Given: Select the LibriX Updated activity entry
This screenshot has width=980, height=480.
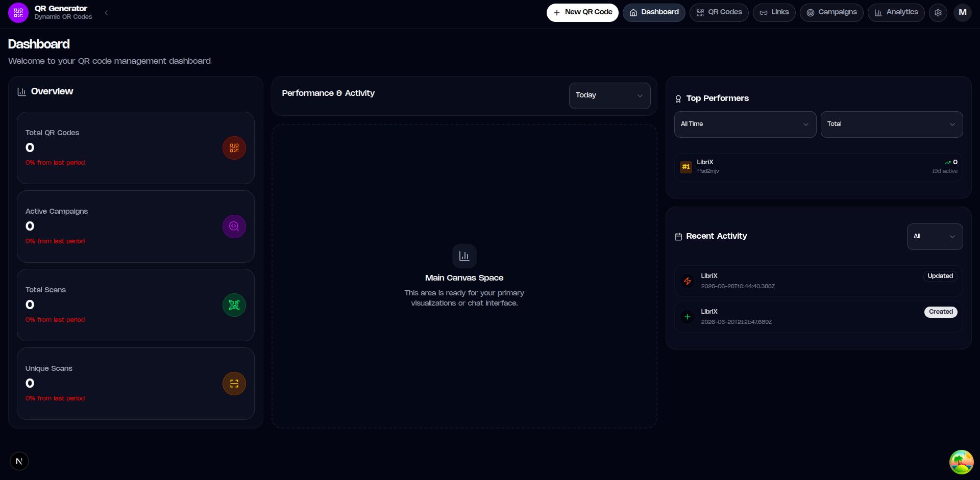Looking at the screenshot, I should pos(819,281).
